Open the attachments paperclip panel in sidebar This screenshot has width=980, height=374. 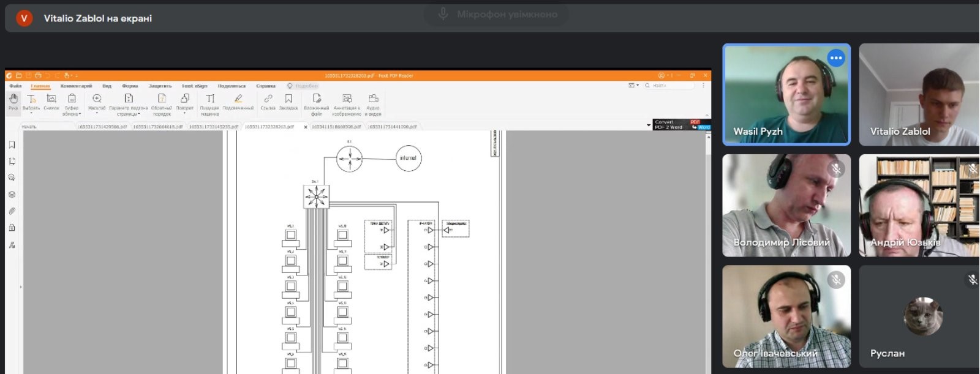point(12,211)
